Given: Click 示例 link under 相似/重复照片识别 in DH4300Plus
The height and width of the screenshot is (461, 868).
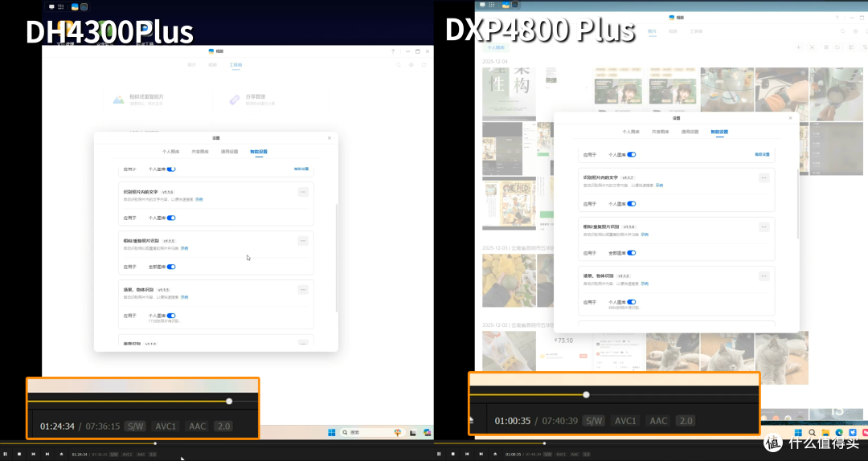Looking at the screenshot, I should [x=184, y=248].
